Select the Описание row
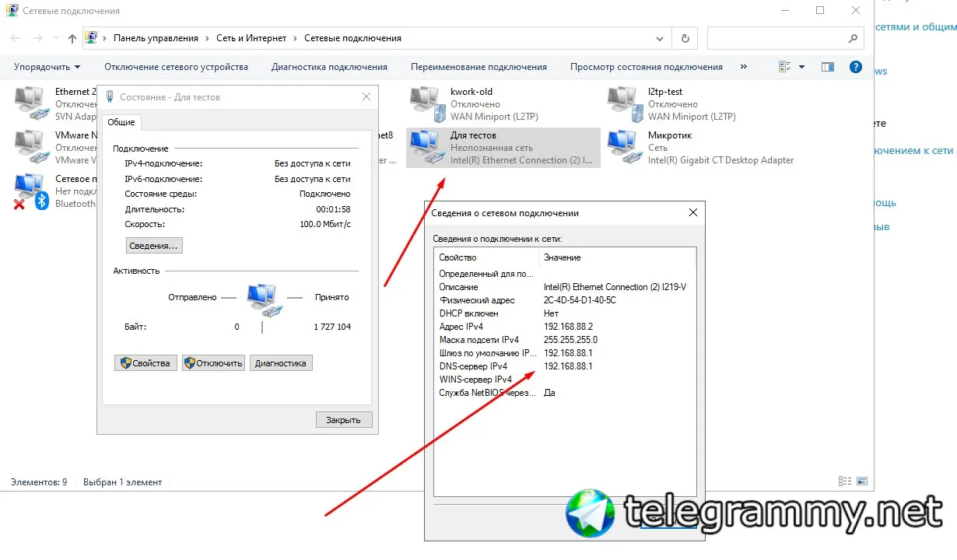The image size is (957, 560). click(565, 287)
